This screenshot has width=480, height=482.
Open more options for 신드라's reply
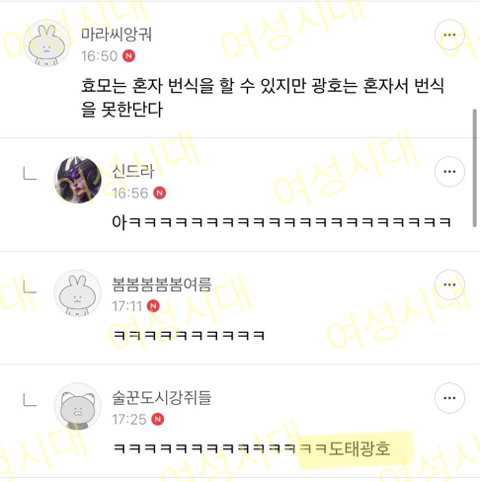tap(449, 172)
